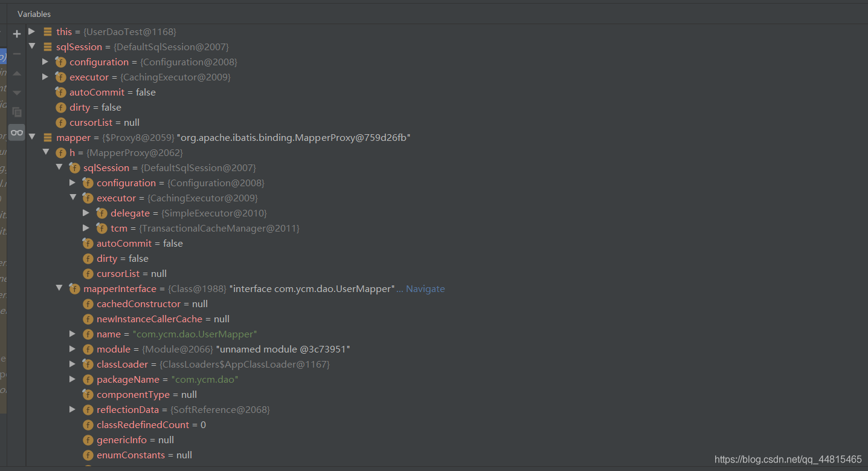Expand the tcm TransactionalCacheManager node
The image size is (868, 471).
point(86,228)
